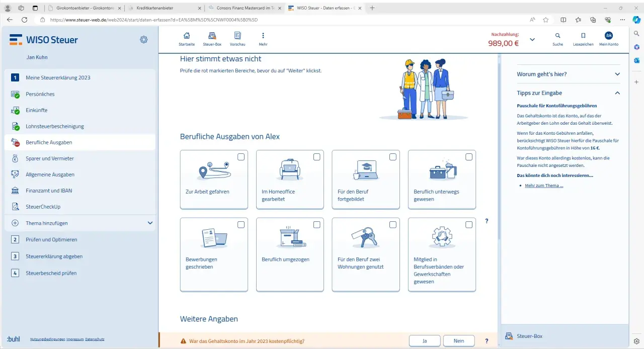
Task: Open the Impressum footer link
Action: pyautogui.click(x=75, y=339)
